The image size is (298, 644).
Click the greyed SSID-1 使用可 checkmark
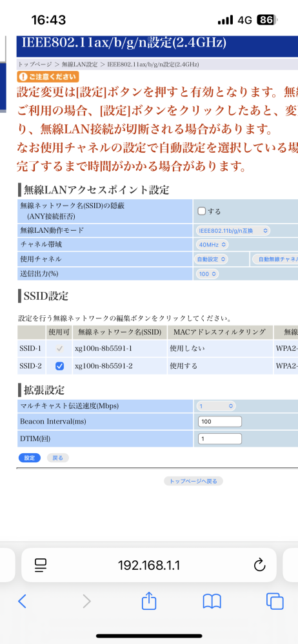tap(59, 349)
